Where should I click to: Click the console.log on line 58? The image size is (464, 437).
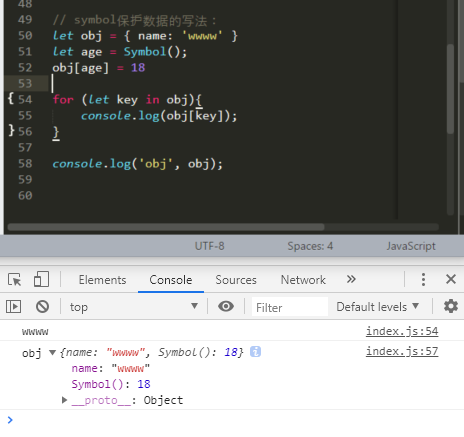pyautogui.click(x=91, y=164)
